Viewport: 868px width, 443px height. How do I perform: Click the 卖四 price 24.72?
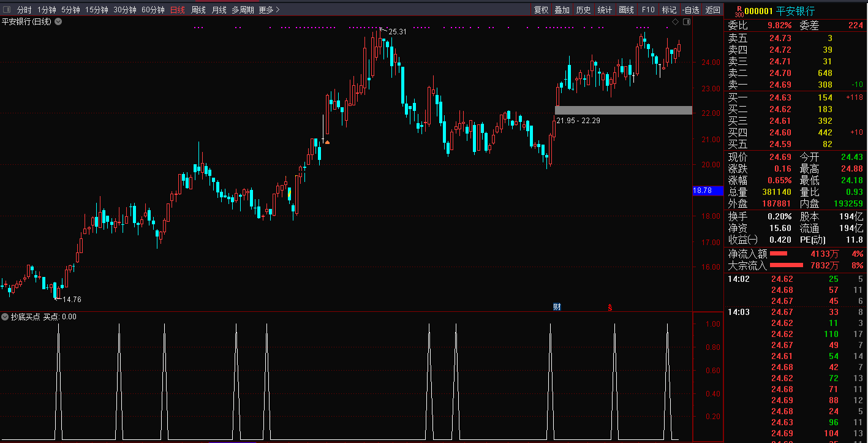780,50
